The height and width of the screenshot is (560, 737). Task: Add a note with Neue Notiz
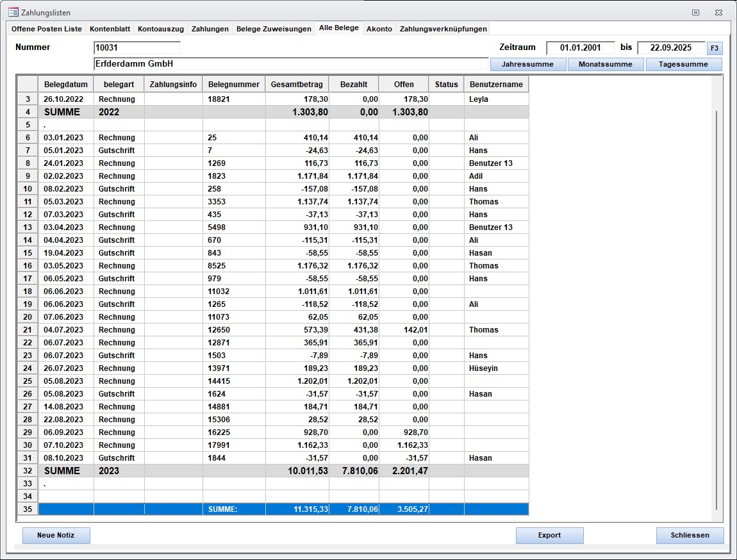tap(56, 536)
